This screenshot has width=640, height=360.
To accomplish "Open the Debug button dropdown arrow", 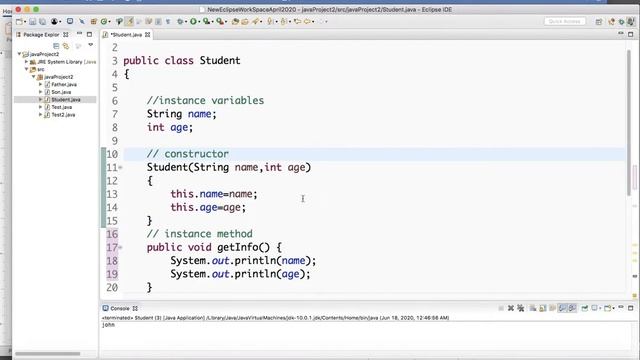I will click(x=186, y=22).
